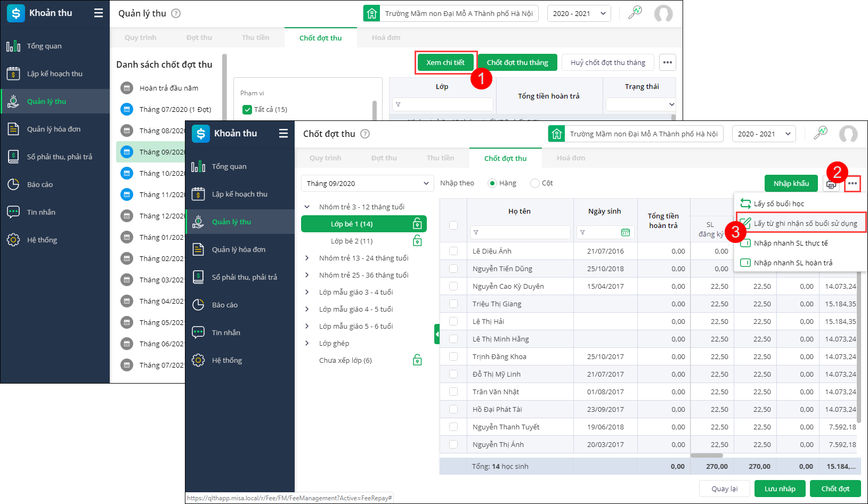The image size is (868, 504).
Task: Click the Chốt đợt button
Action: (x=835, y=489)
